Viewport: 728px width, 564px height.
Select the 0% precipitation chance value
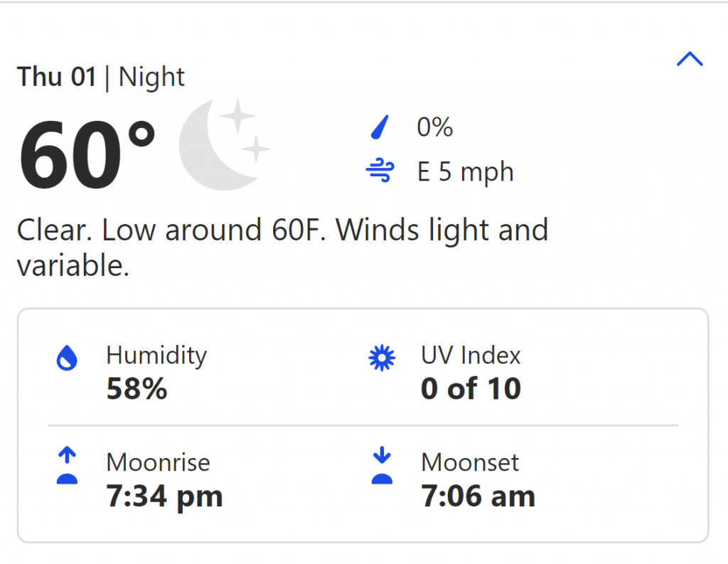434,127
